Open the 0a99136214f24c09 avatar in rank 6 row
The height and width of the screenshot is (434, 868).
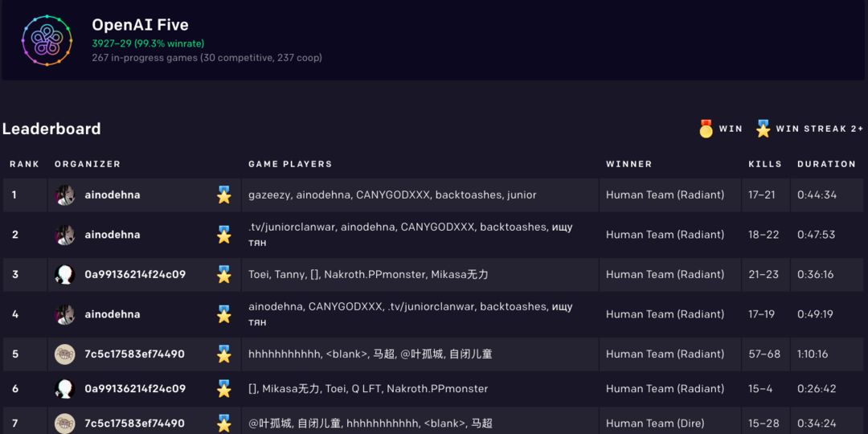[65, 389]
